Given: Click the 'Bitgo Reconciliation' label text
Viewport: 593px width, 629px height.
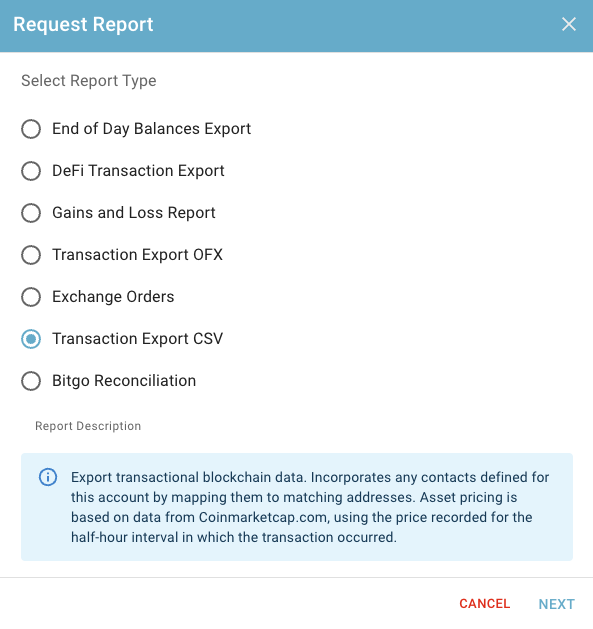Looking at the screenshot, I should point(124,381).
